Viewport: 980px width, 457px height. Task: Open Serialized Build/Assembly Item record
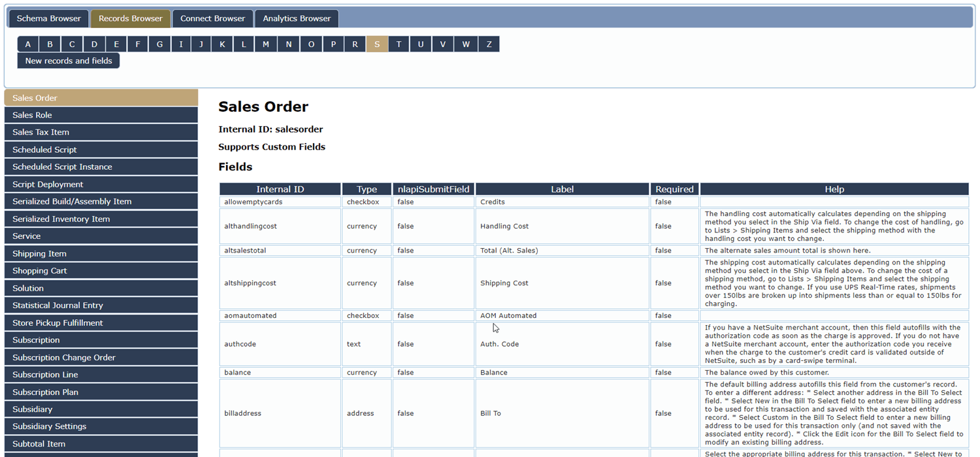click(101, 201)
